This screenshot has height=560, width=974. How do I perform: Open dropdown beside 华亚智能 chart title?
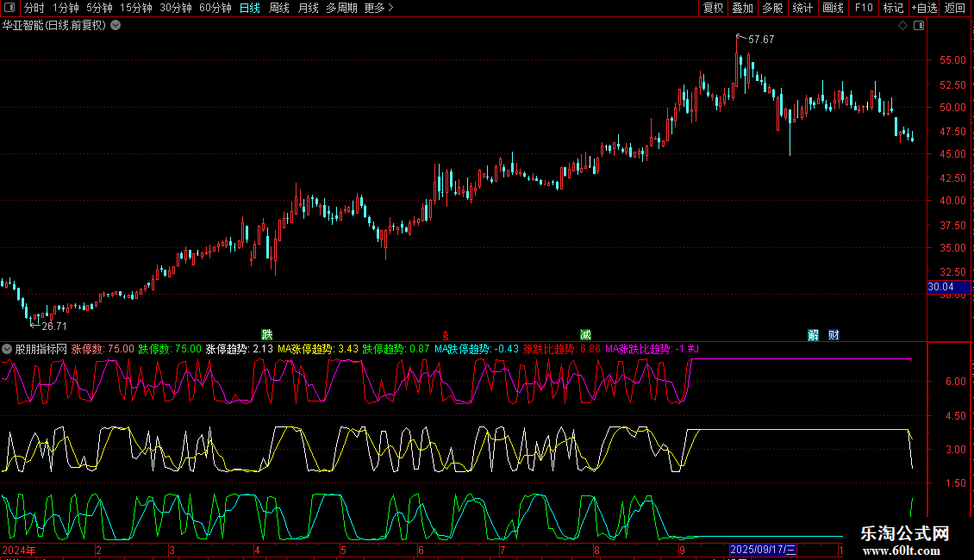pos(116,26)
